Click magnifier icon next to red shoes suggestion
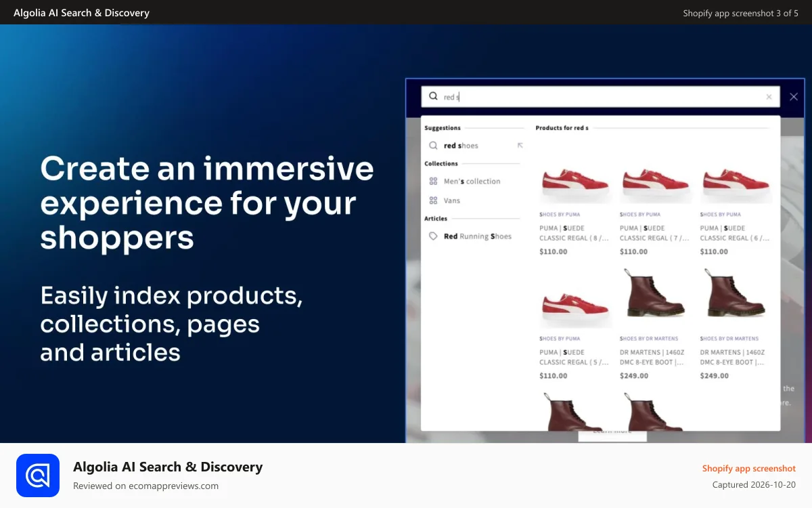 click(x=433, y=146)
